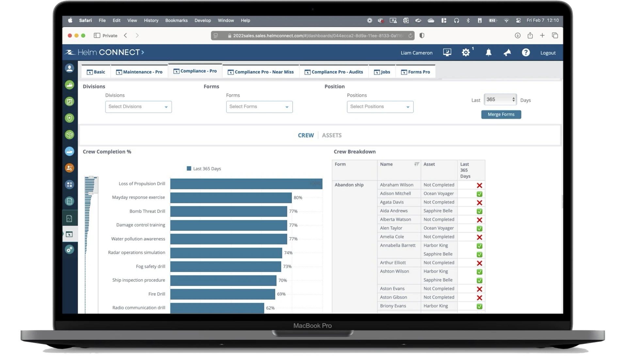Click the sort icon in Name column

pos(416,164)
